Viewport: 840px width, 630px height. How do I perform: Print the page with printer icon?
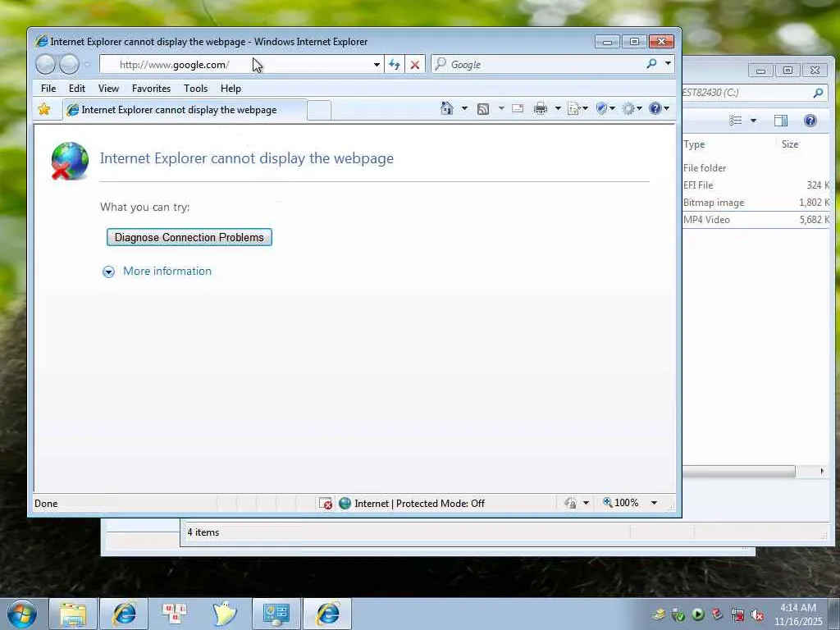pos(540,109)
